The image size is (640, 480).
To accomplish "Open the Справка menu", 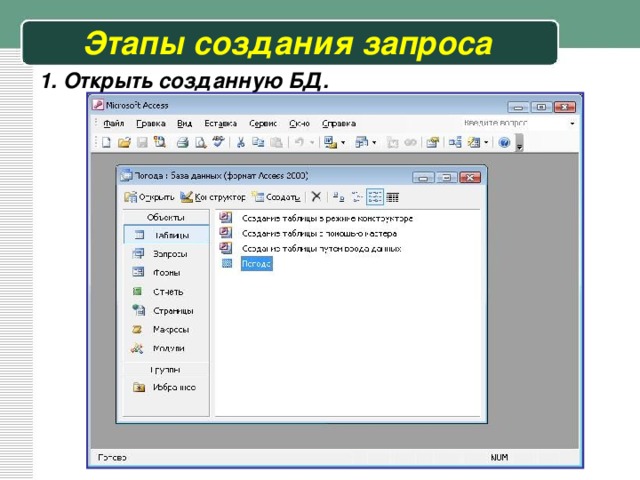I will (x=339, y=123).
